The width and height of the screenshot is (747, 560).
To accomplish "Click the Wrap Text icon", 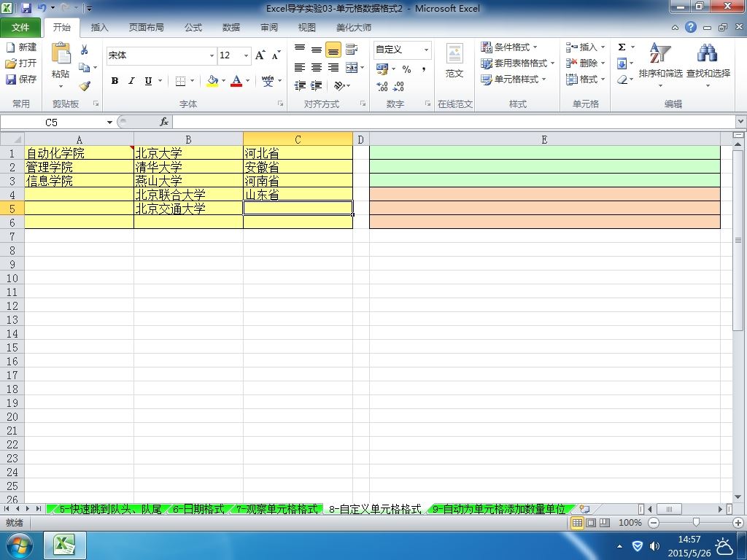I will point(352,49).
